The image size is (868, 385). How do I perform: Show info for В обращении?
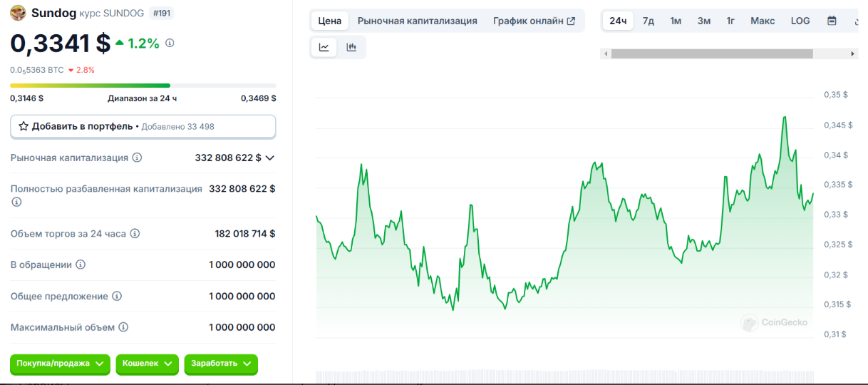point(81,265)
